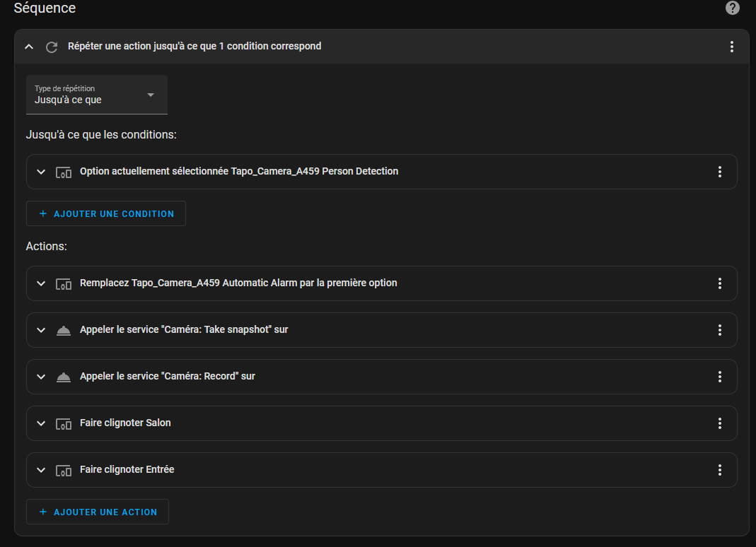Open three-dot menu for Caméra Record service

click(719, 377)
